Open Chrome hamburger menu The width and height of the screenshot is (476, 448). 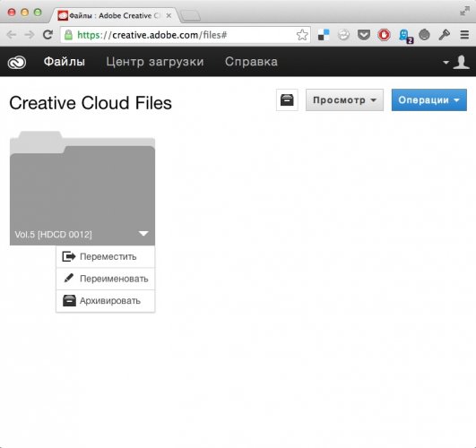[464, 35]
